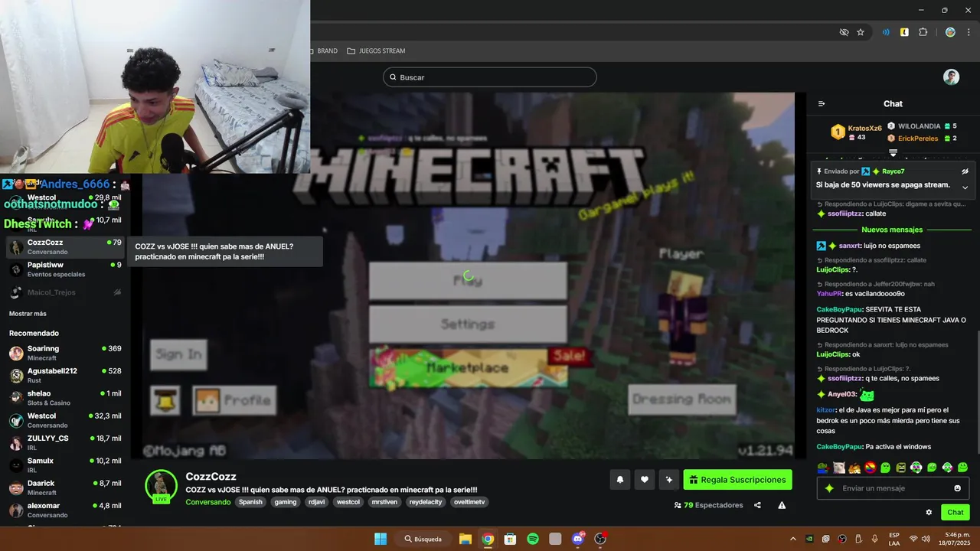This screenshot has width=980, height=551.
Task: Open recommended channel shelao
Action: (65, 398)
